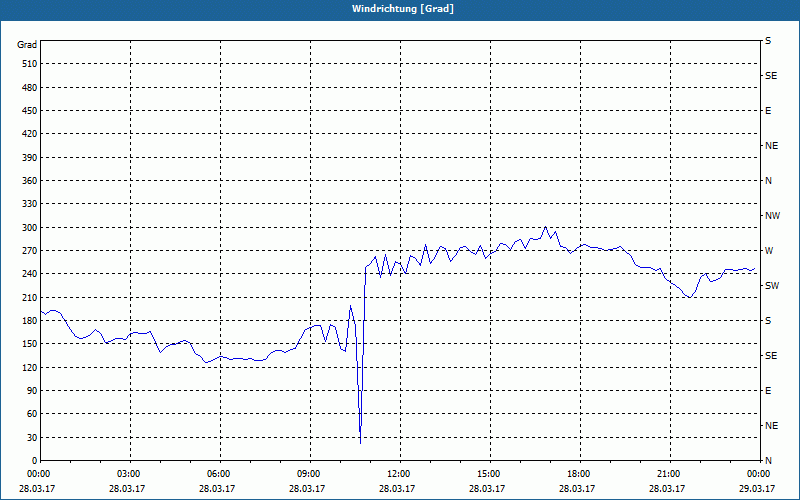The image size is (800, 500).
Task: Click the 360 y-axis value
Action: pos(30,181)
